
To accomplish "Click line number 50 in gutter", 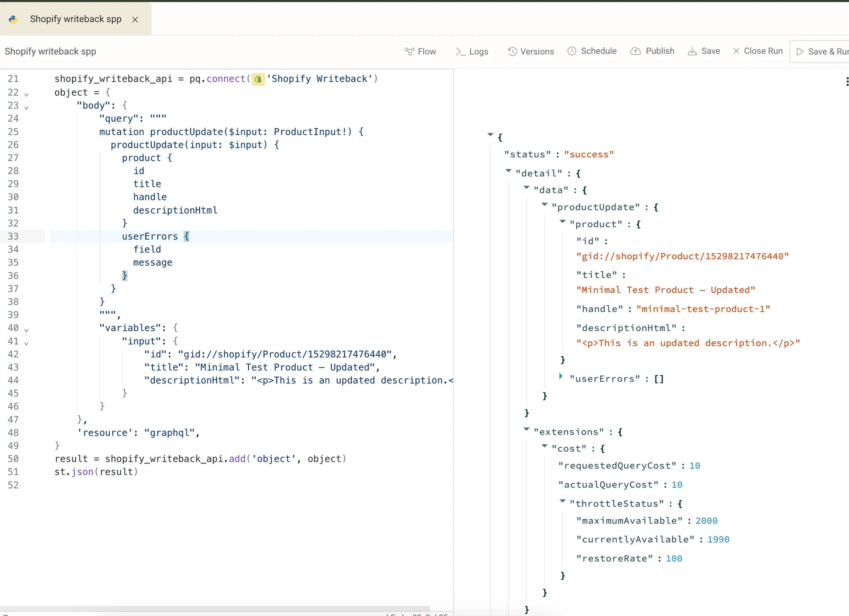I will pyautogui.click(x=13, y=459).
